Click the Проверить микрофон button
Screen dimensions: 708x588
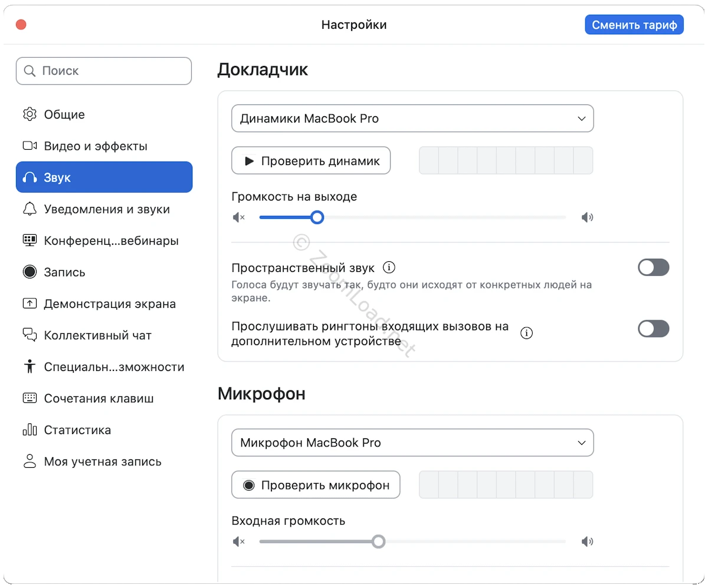point(316,485)
